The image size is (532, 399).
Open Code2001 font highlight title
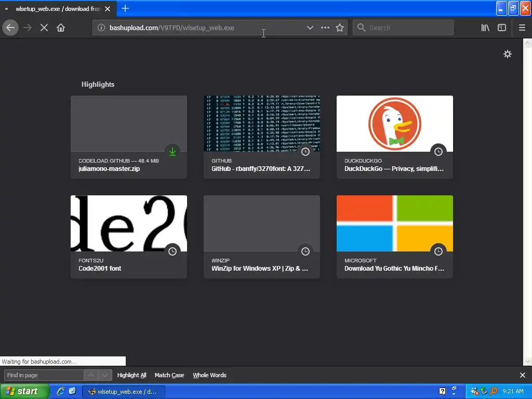100,269
